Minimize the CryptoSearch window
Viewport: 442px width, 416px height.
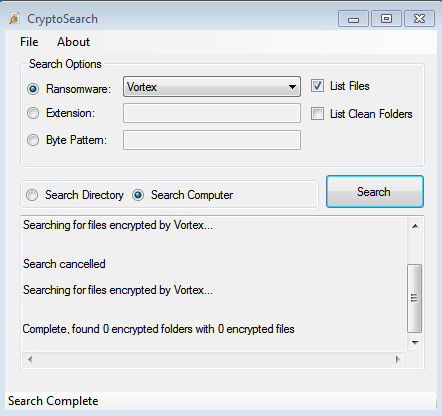tap(353, 19)
